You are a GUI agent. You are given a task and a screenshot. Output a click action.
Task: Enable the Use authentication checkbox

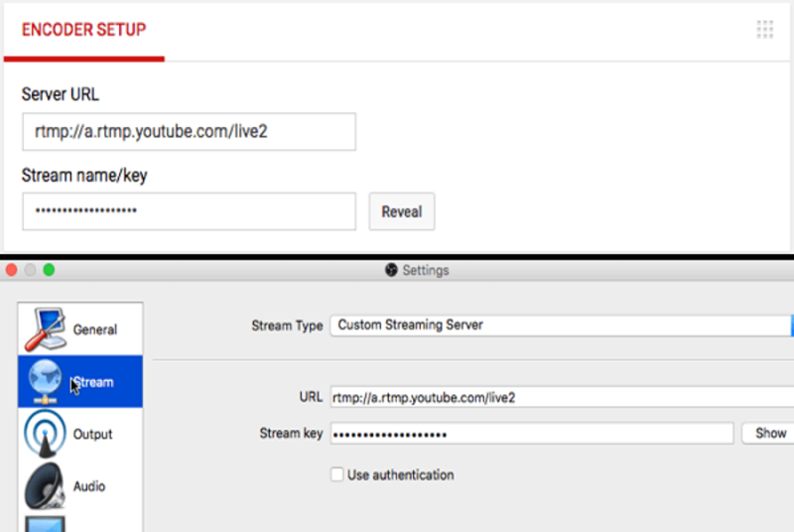point(336,474)
